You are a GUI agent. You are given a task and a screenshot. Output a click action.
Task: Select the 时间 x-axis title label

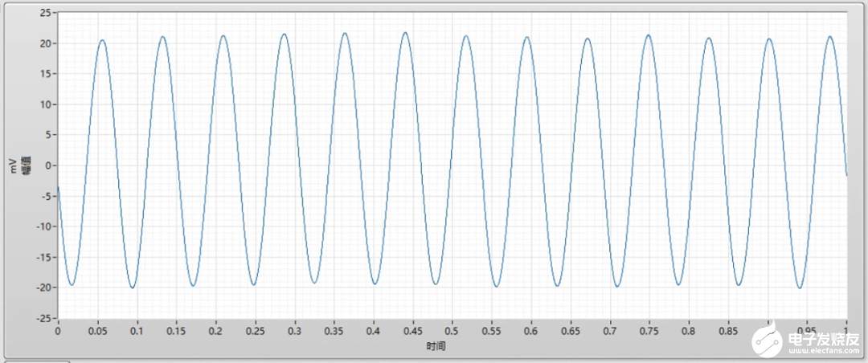coord(436,346)
